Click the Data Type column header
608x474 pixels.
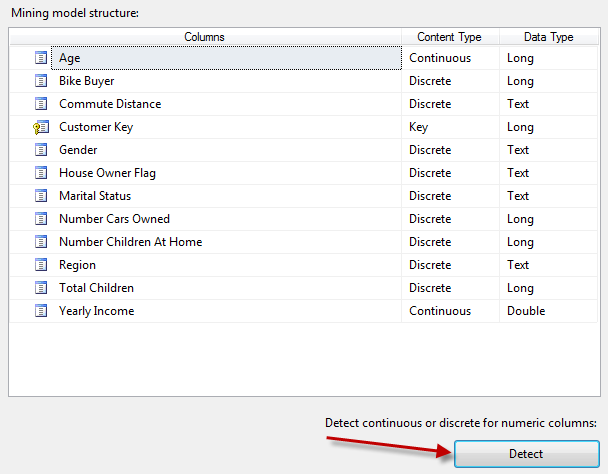coord(548,37)
